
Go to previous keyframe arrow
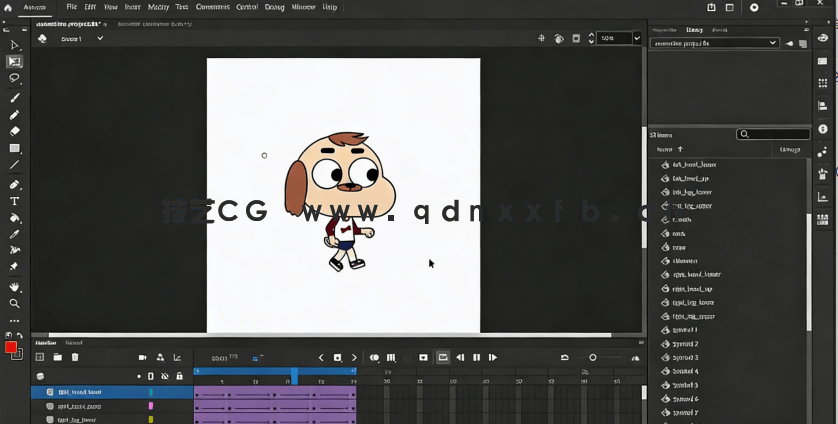point(321,357)
